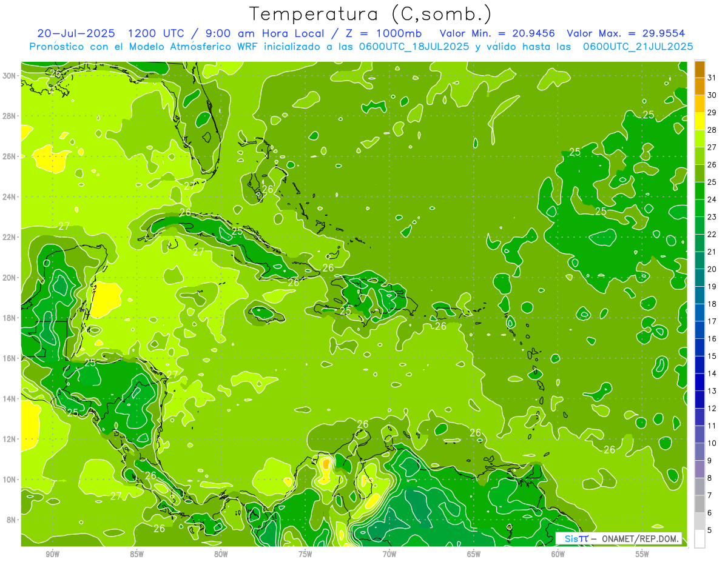This screenshot has height=562, width=728.
Task: Click the "Valor Max. = 29.9554" value
Action: (x=625, y=33)
